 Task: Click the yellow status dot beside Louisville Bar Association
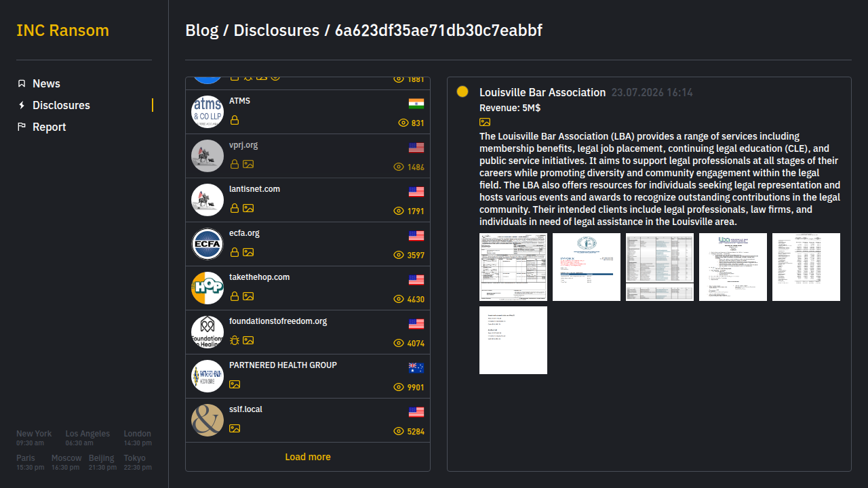[x=462, y=91]
